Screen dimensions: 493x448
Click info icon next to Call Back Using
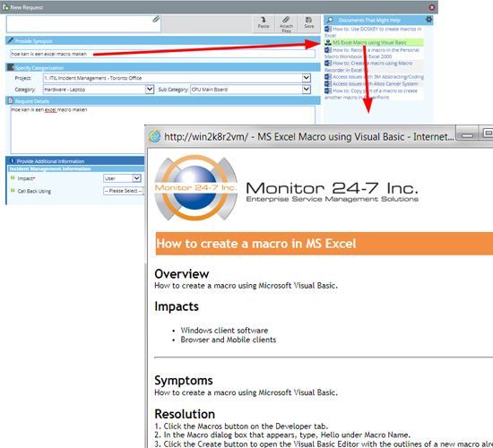click(13, 190)
